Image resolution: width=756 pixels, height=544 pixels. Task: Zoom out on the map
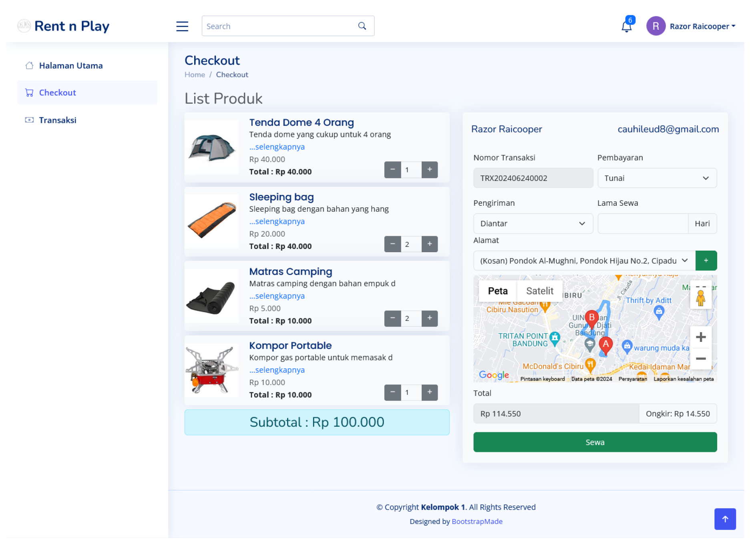coord(700,359)
